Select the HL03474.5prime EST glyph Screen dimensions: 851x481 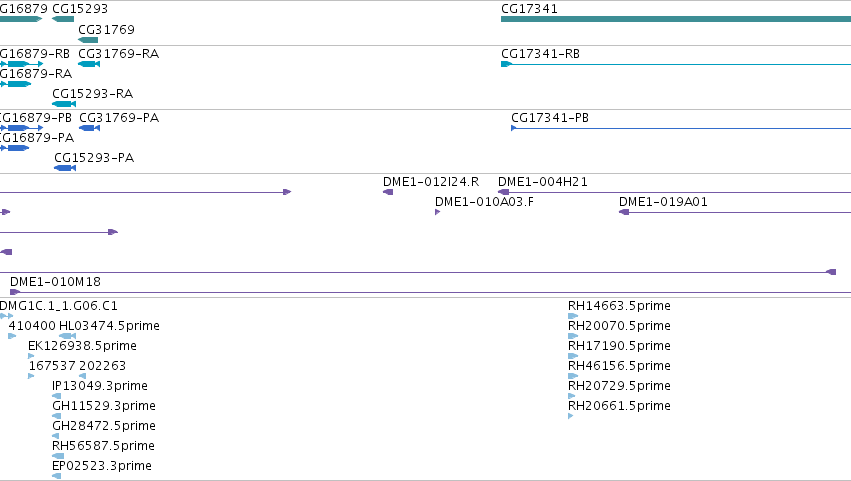pyautogui.click(x=67, y=336)
